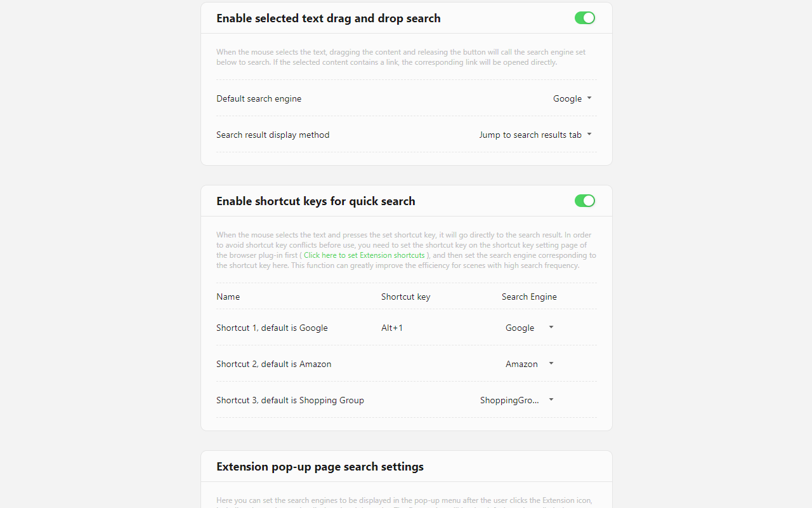812x508 pixels.
Task: Click the Alt+1 shortcut key value
Action: coord(392,328)
